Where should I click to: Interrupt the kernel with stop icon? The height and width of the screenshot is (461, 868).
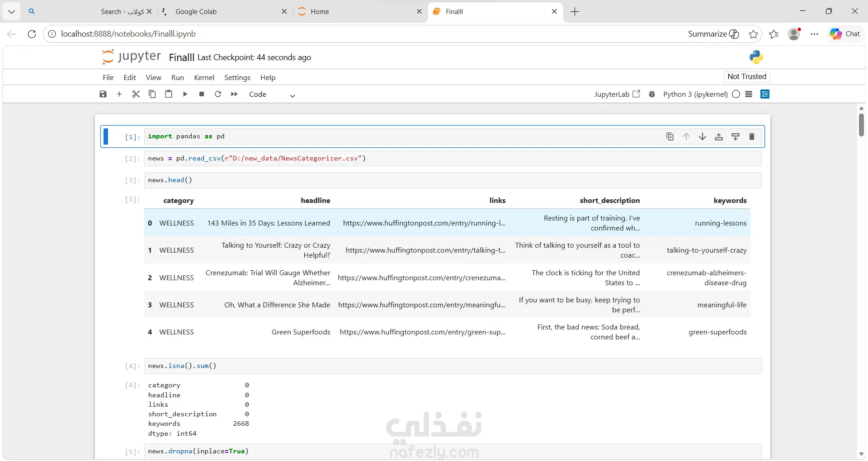pos(202,94)
